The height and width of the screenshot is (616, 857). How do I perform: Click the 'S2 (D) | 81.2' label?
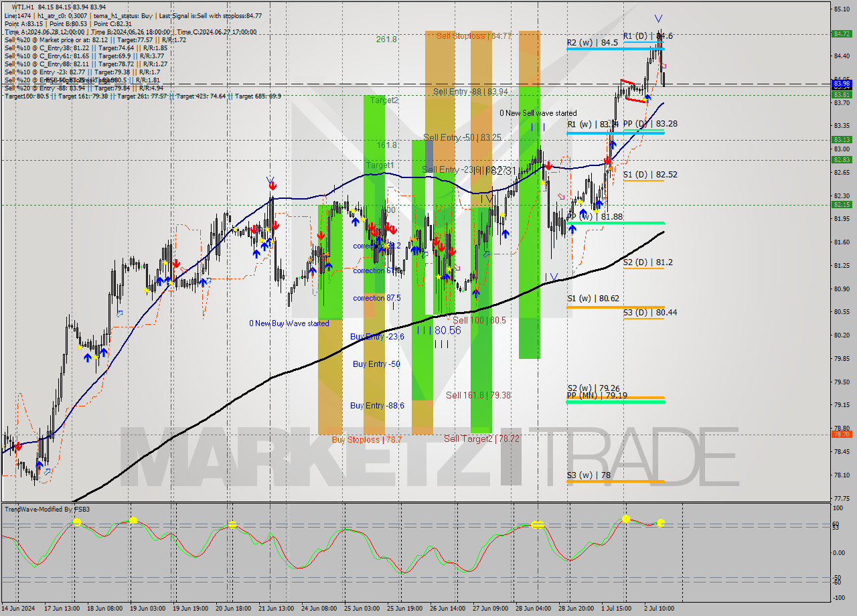click(x=647, y=262)
